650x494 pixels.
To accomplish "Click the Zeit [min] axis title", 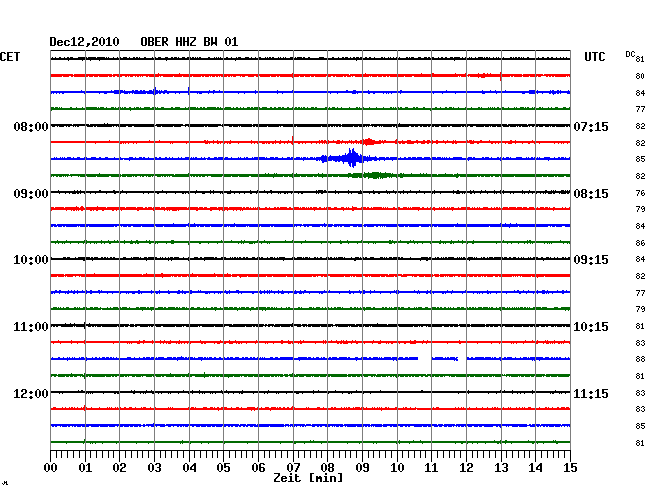I will coord(308,478).
